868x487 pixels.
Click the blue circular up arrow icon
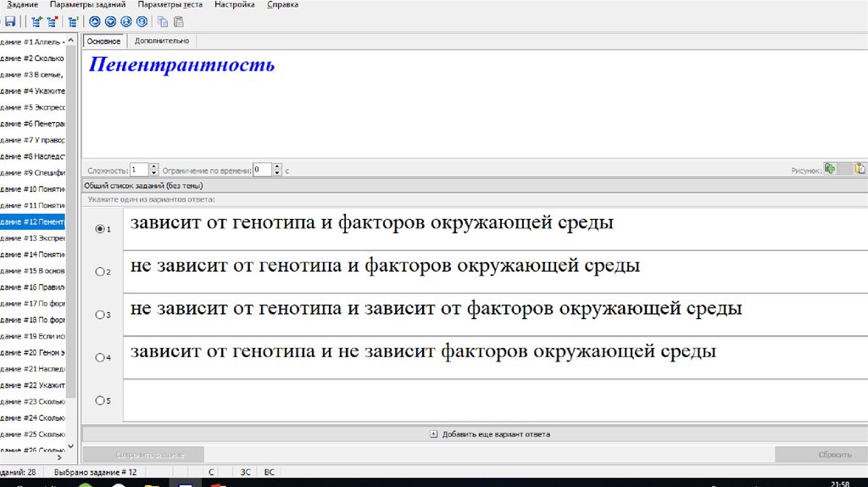click(95, 22)
